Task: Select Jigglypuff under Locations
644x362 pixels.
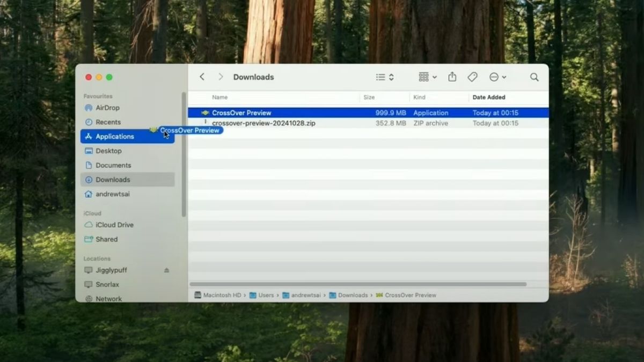Action: click(x=128, y=270)
